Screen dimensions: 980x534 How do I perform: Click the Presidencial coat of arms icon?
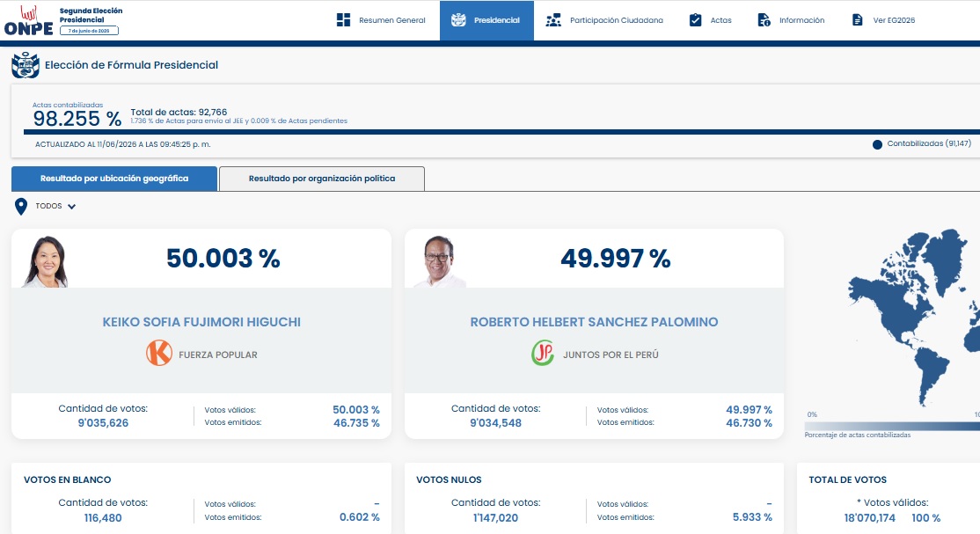click(x=458, y=20)
